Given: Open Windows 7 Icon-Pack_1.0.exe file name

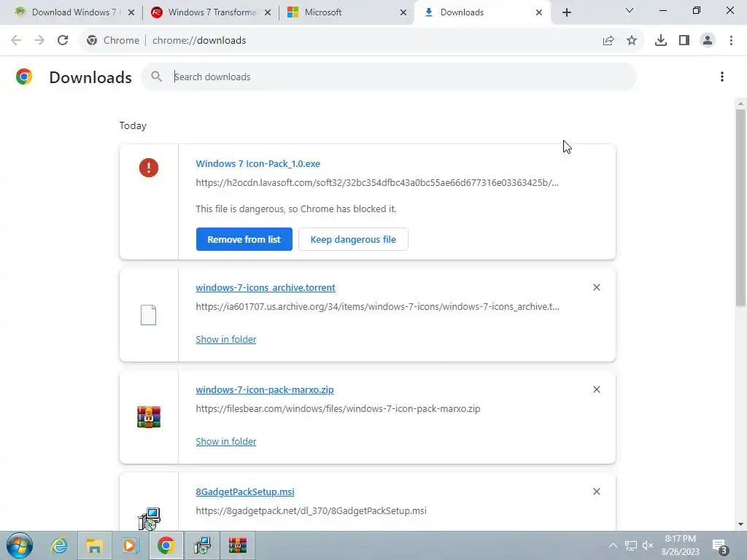Looking at the screenshot, I should click(258, 164).
